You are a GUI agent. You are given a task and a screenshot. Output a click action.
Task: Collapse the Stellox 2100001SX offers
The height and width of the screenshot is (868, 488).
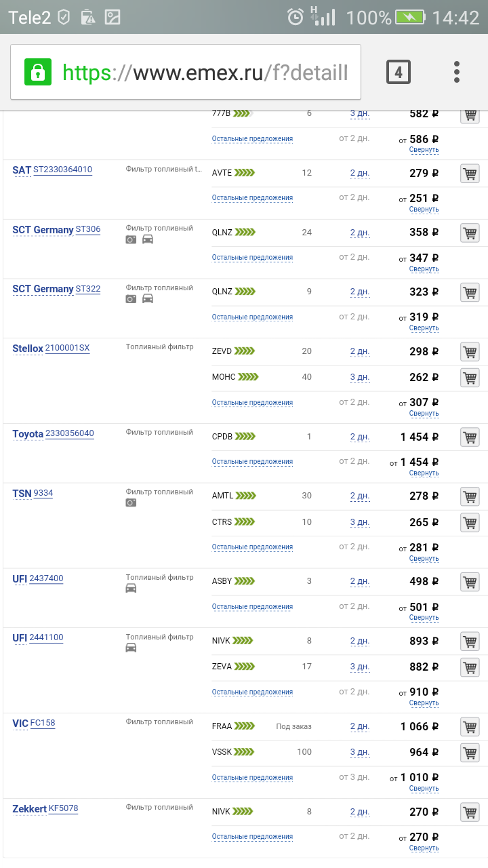point(424,414)
